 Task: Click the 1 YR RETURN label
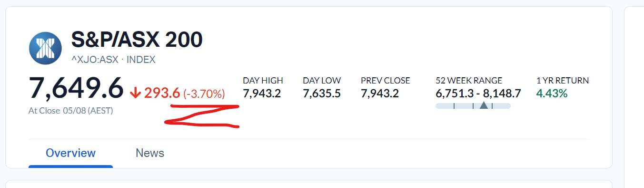563,81
